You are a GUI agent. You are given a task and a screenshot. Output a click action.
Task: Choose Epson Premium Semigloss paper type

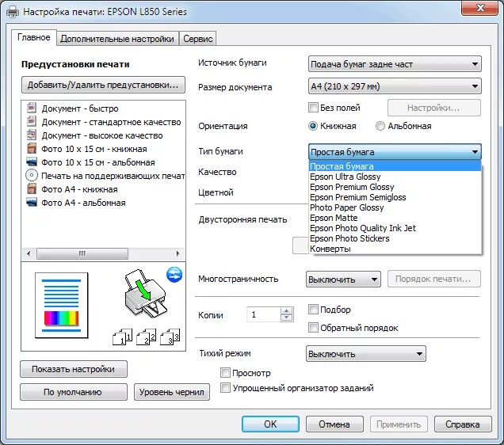(395, 197)
